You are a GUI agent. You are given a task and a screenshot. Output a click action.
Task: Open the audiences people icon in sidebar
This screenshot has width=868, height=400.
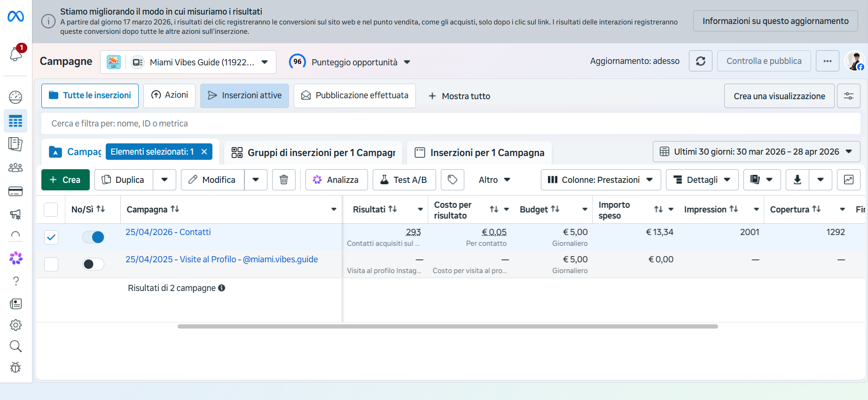pyautogui.click(x=16, y=168)
